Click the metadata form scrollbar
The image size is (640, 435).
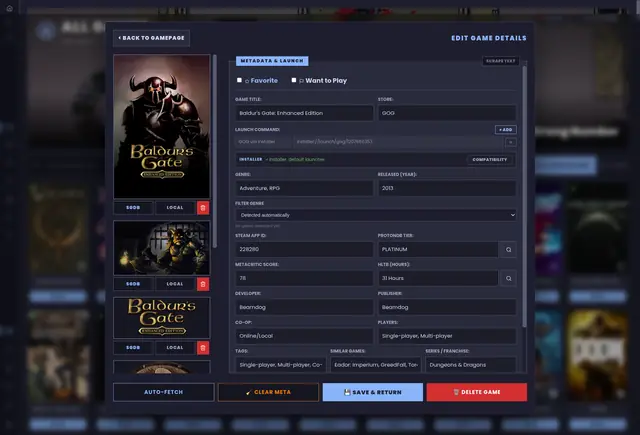(x=524, y=196)
